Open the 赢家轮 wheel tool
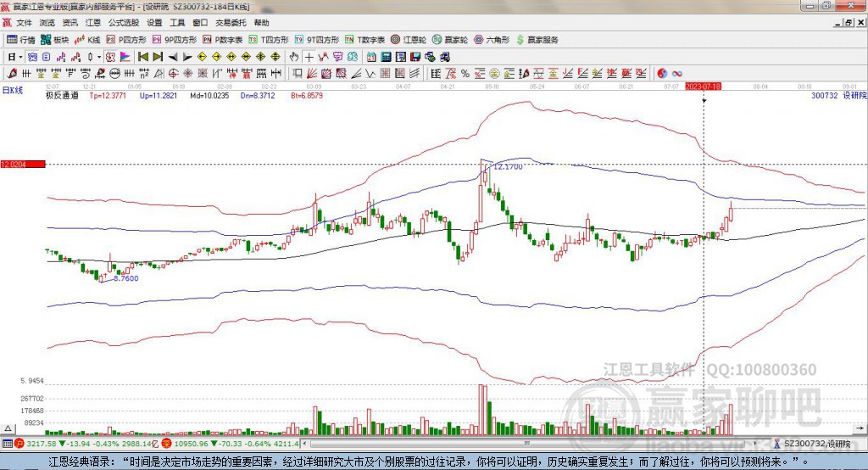Image resolution: width=868 pixels, height=470 pixels. [450, 40]
